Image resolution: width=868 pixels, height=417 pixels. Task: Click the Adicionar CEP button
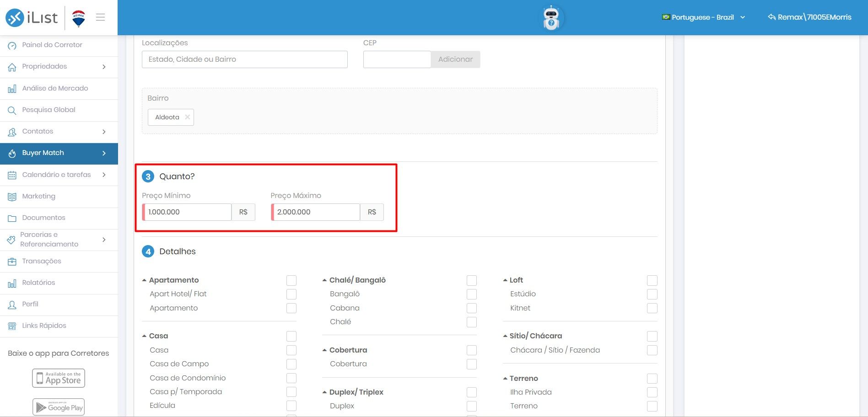[455, 59]
